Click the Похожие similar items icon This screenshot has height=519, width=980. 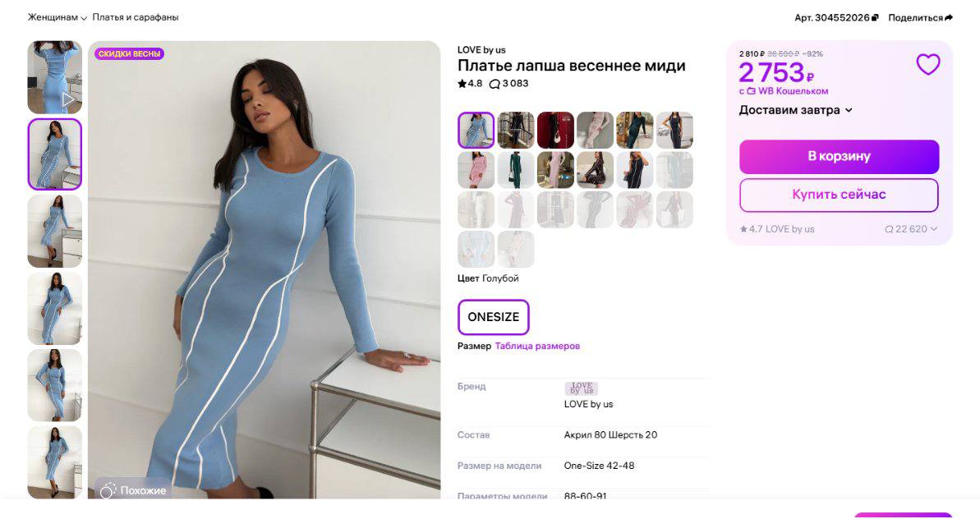tap(108, 490)
